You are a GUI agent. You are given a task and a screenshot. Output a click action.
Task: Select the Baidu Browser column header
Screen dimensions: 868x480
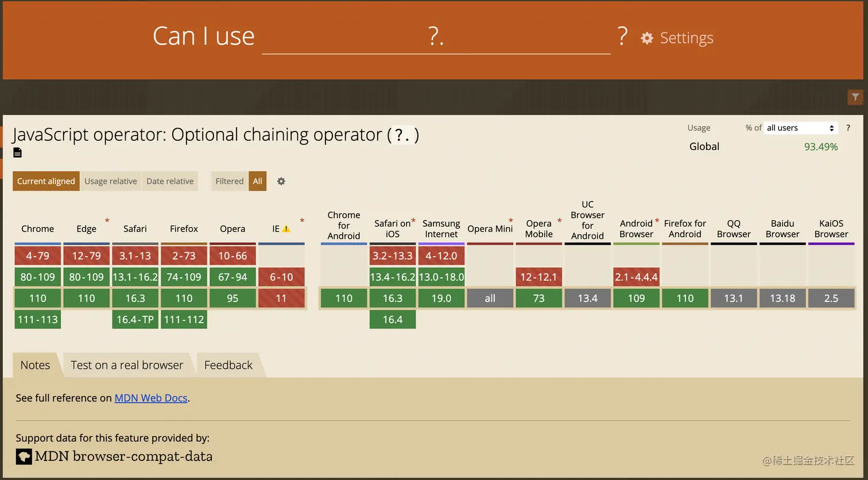point(782,229)
